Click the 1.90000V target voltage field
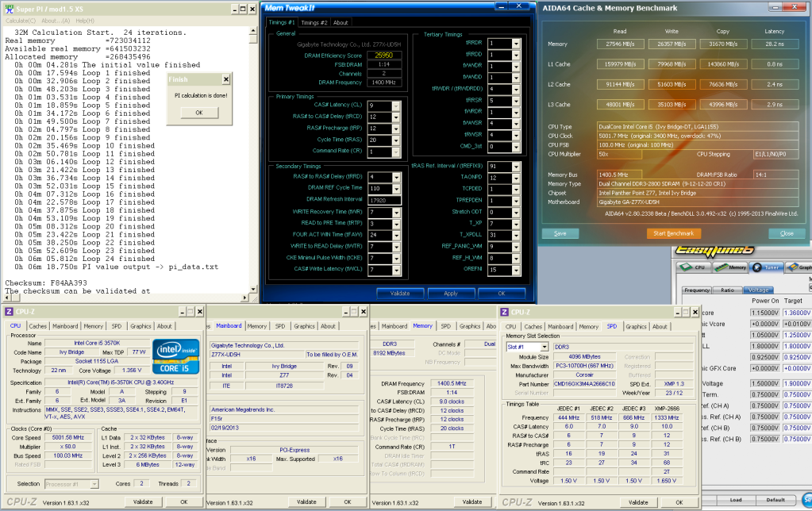 pos(798,383)
